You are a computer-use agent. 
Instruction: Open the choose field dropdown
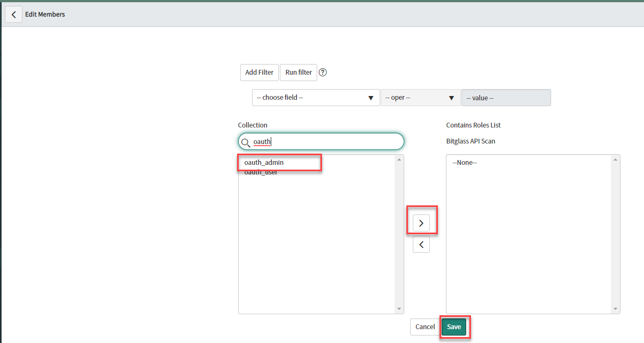316,98
